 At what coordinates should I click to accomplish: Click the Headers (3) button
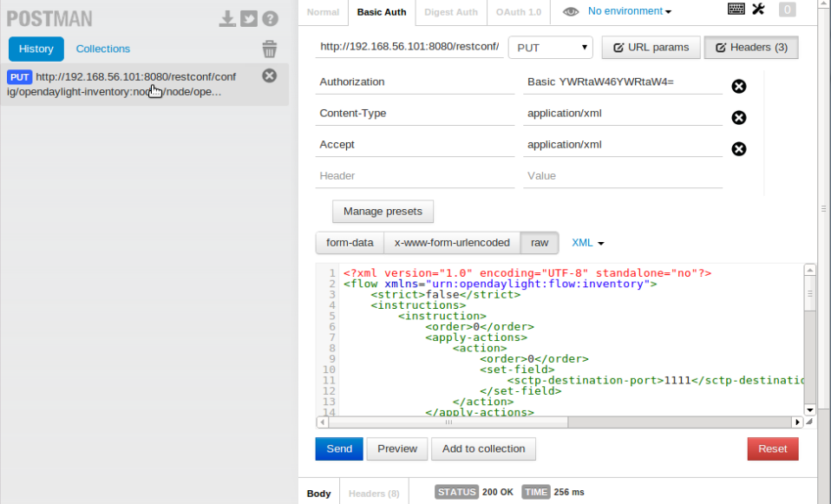click(x=751, y=47)
